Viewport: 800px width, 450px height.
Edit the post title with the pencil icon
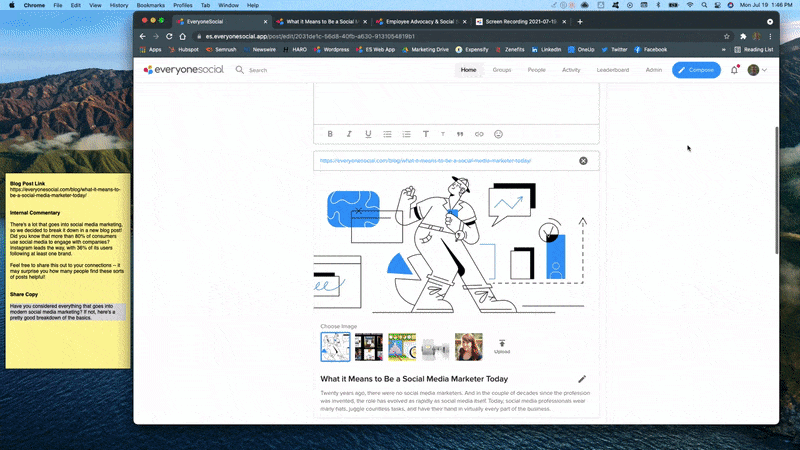point(582,379)
